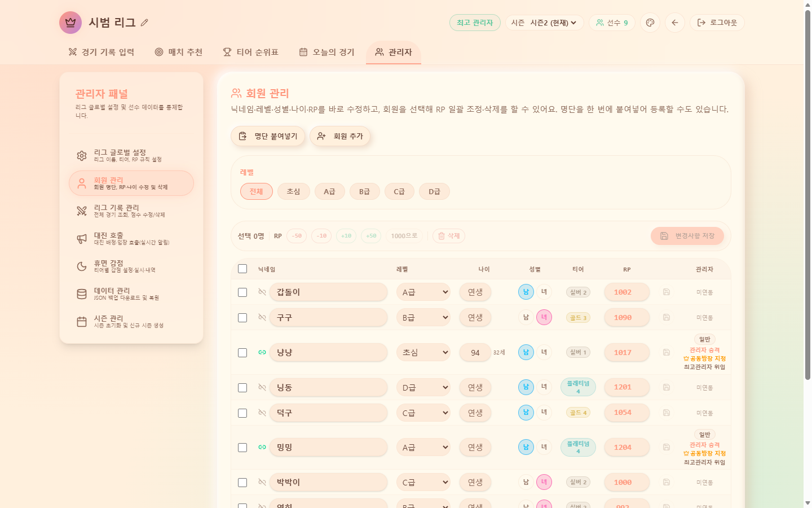Open 밍밍's level dropdown

coord(423,447)
